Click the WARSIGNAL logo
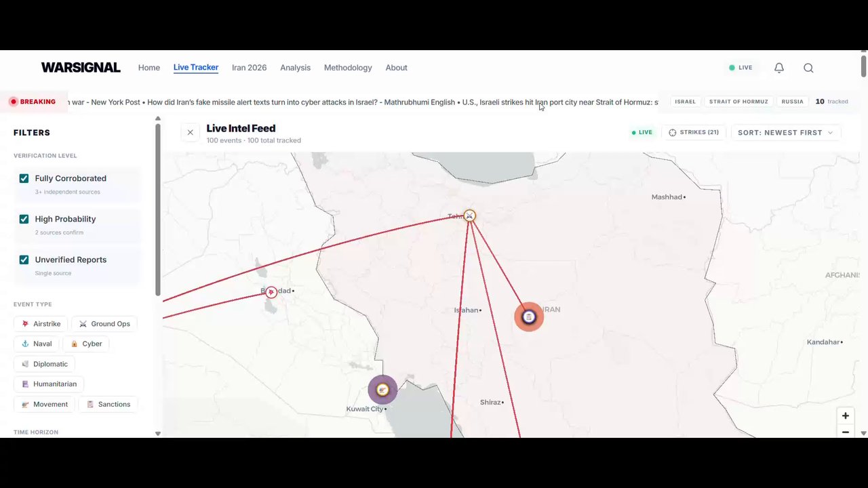Screen dimensions: 868x488 pyautogui.click(x=81, y=68)
